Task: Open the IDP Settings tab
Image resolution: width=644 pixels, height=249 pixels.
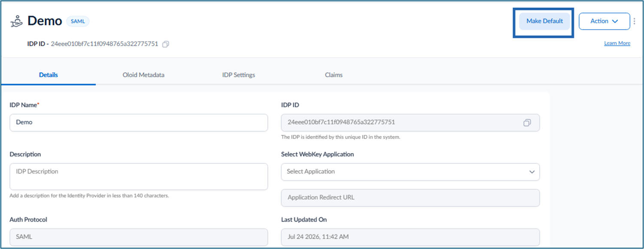Action: coord(239,75)
